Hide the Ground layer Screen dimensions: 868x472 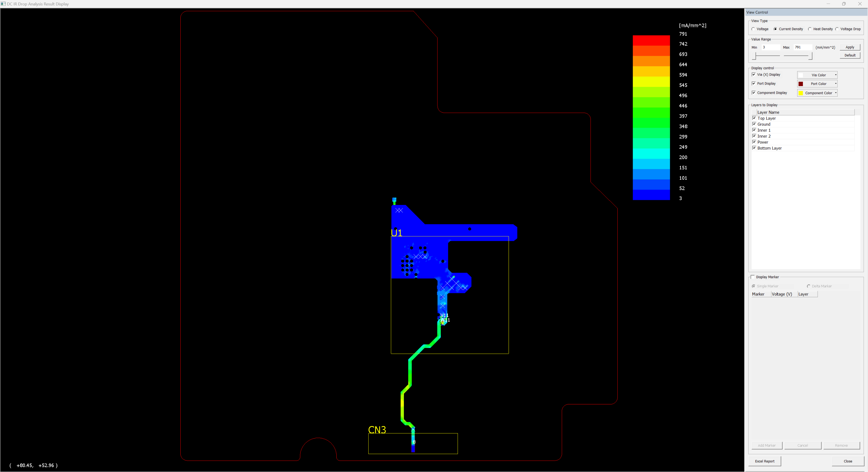pos(754,124)
